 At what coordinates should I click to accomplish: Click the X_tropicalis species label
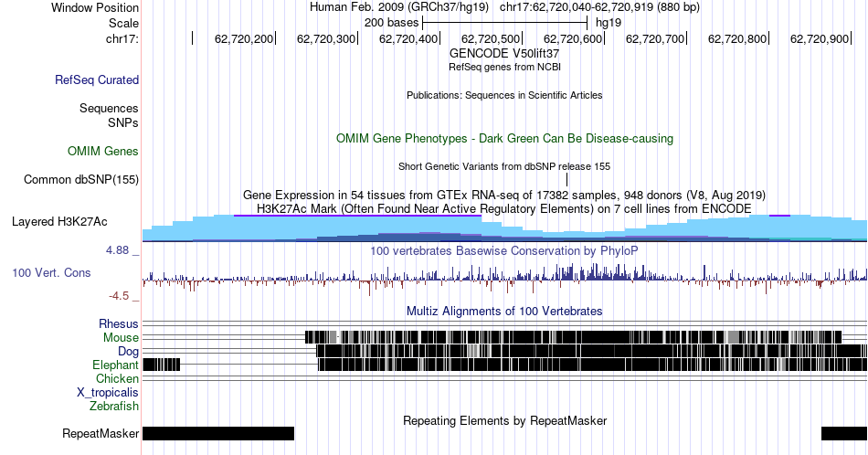click(x=108, y=393)
